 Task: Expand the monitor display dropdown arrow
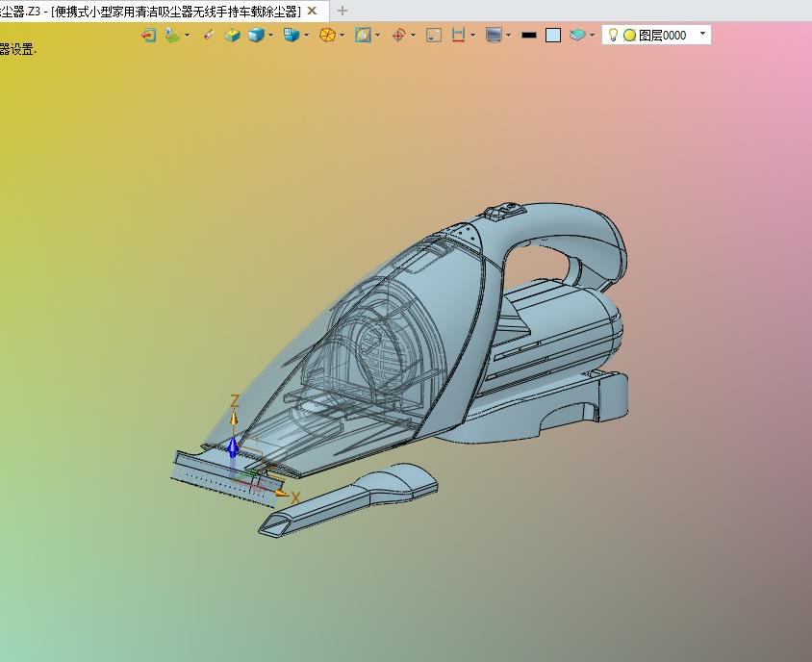coord(509,36)
